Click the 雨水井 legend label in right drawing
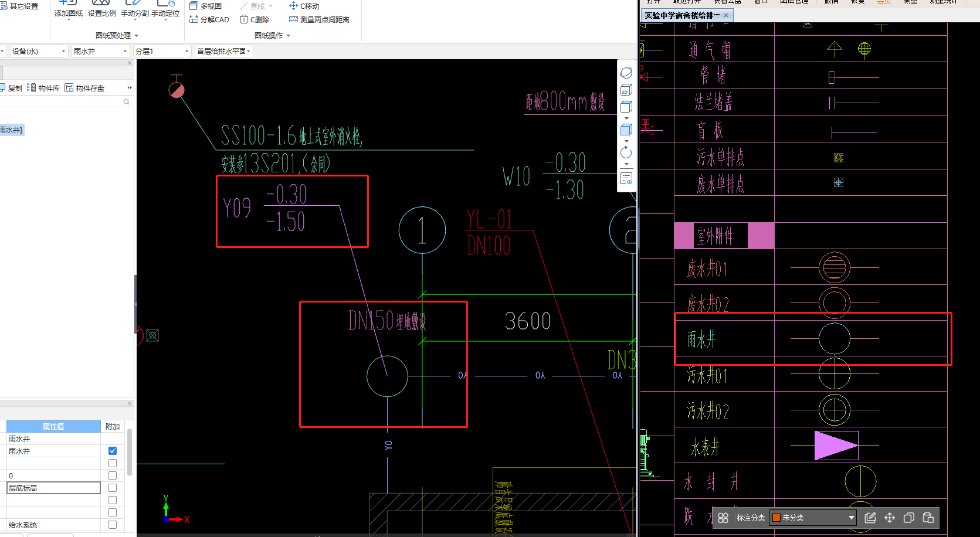 (x=701, y=339)
